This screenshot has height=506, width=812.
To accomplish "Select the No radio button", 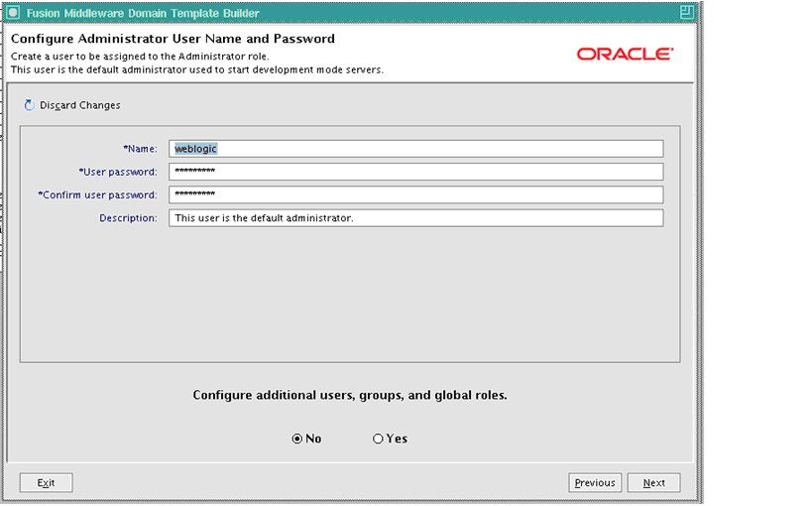I will pos(296,439).
